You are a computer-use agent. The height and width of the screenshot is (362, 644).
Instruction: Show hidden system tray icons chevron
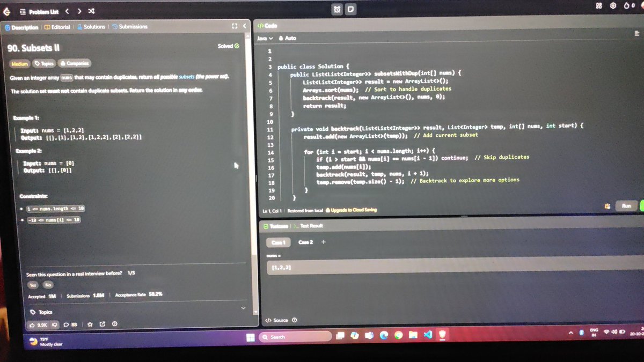click(x=572, y=333)
